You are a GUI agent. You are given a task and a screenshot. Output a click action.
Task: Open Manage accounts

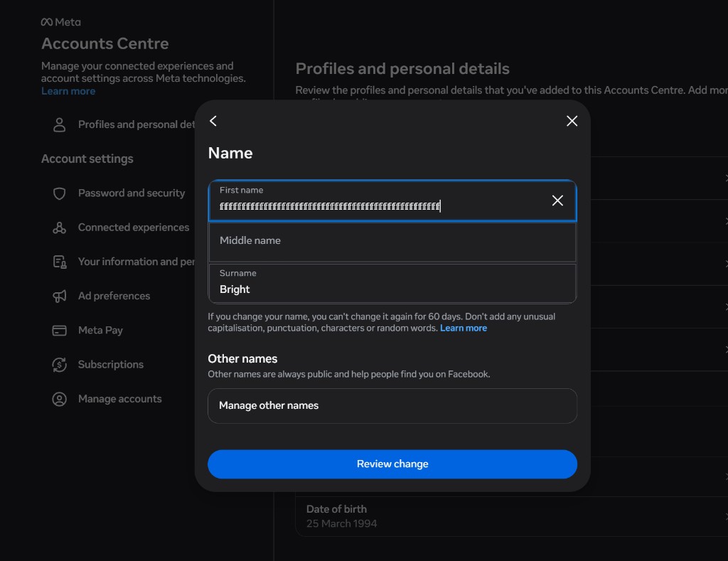(119, 399)
